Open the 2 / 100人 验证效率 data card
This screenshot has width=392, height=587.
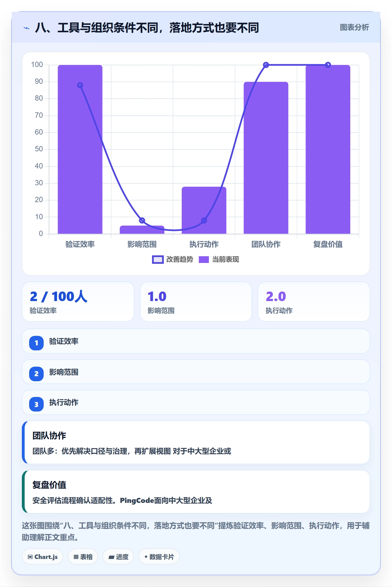pyautogui.click(x=78, y=302)
